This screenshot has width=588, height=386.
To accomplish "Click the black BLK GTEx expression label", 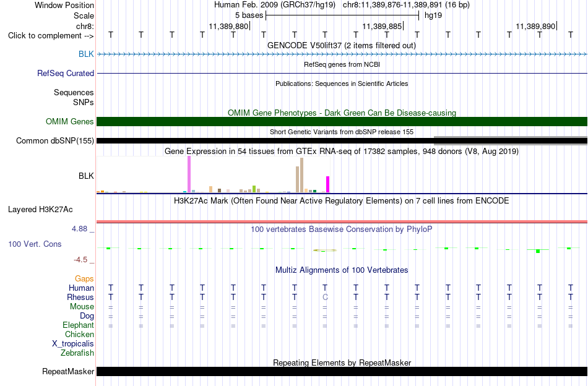I will 86,176.
